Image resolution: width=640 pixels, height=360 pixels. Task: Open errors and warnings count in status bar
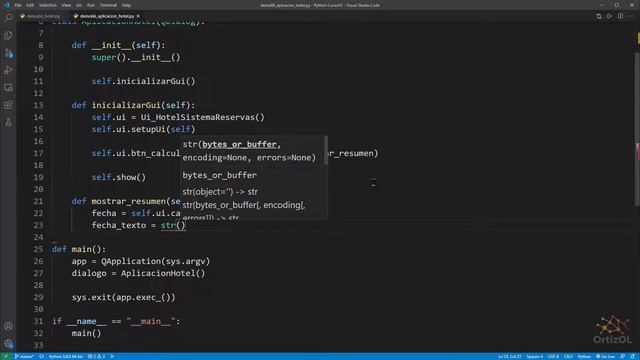coord(97,356)
